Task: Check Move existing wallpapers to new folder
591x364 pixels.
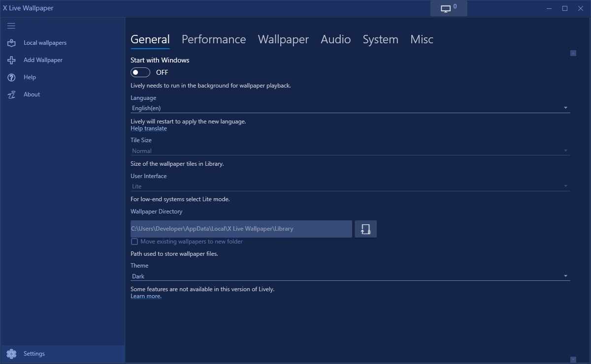Action: pyautogui.click(x=134, y=242)
